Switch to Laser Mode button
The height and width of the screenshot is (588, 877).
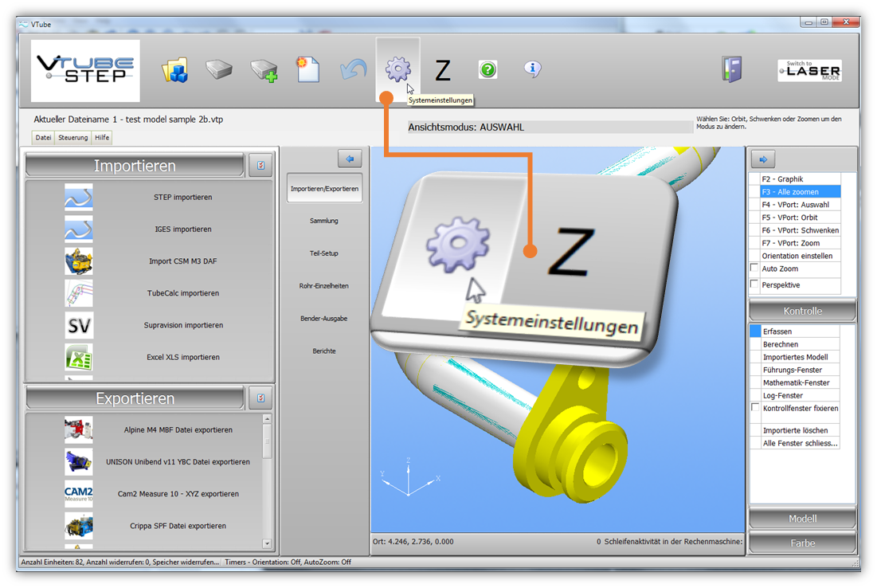point(809,70)
